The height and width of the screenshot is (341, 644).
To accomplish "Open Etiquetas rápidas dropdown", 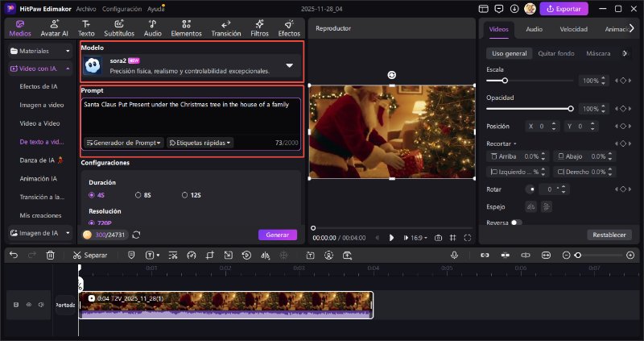I will click(x=200, y=143).
